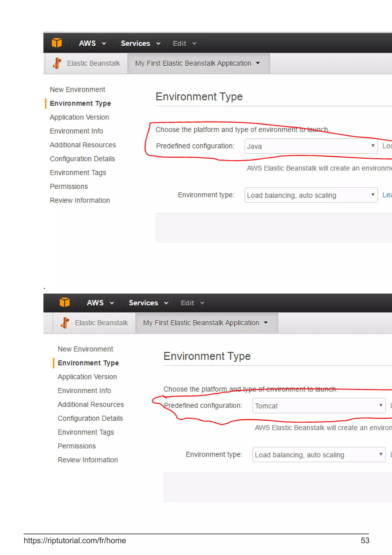Select Application Version step in bottom sidebar
This screenshot has height=555, width=392.
[x=87, y=377]
